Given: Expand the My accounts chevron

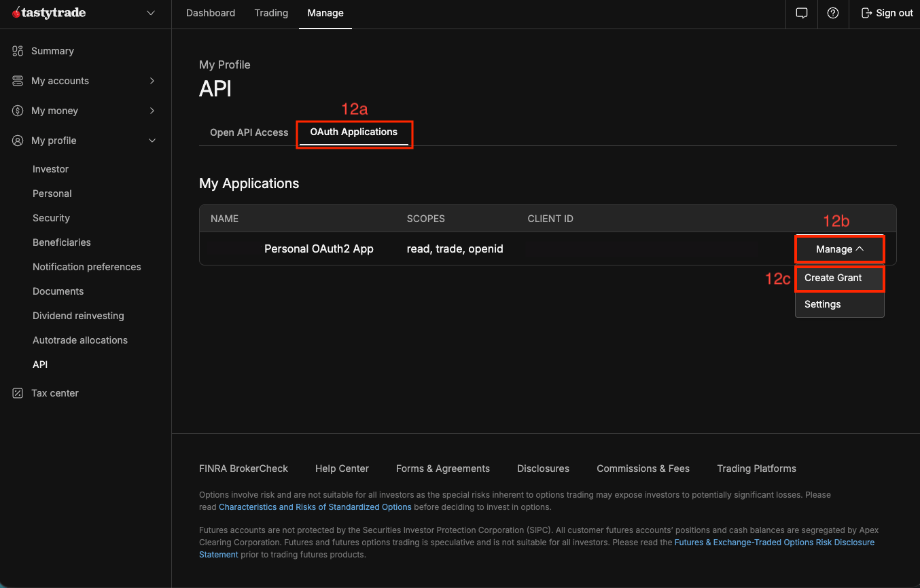Looking at the screenshot, I should [x=152, y=81].
